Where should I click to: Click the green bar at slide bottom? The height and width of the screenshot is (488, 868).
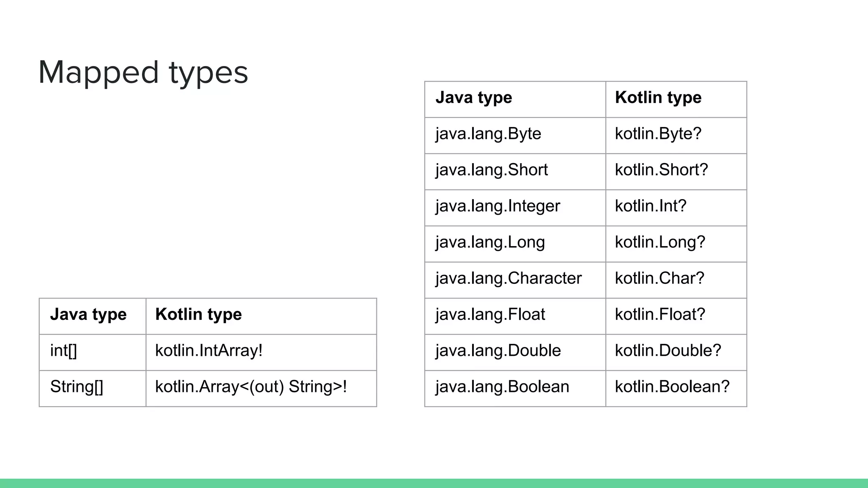click(x=434, y=483)
